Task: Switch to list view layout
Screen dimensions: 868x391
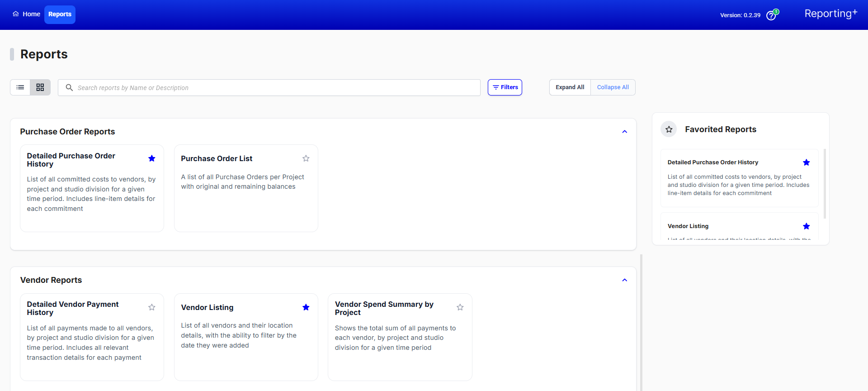Action: click(20, 87)
